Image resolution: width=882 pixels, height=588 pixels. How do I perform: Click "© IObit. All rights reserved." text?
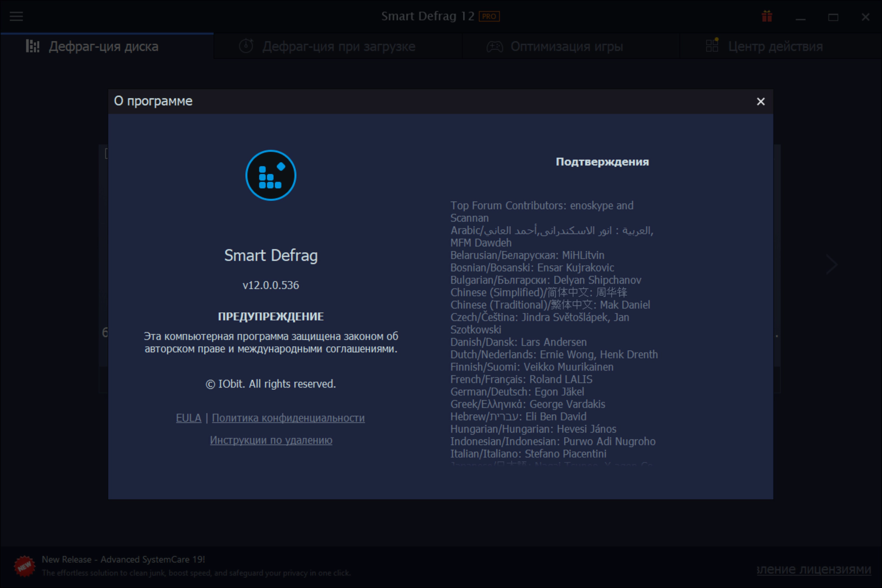tap(271, 384)
